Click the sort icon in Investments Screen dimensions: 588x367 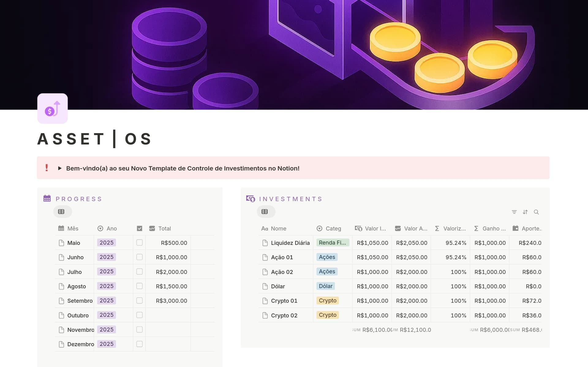(x=525, y=212)
